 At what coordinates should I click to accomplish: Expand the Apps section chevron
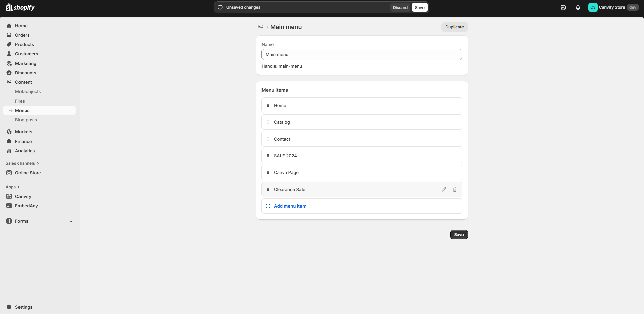(18, 187)
